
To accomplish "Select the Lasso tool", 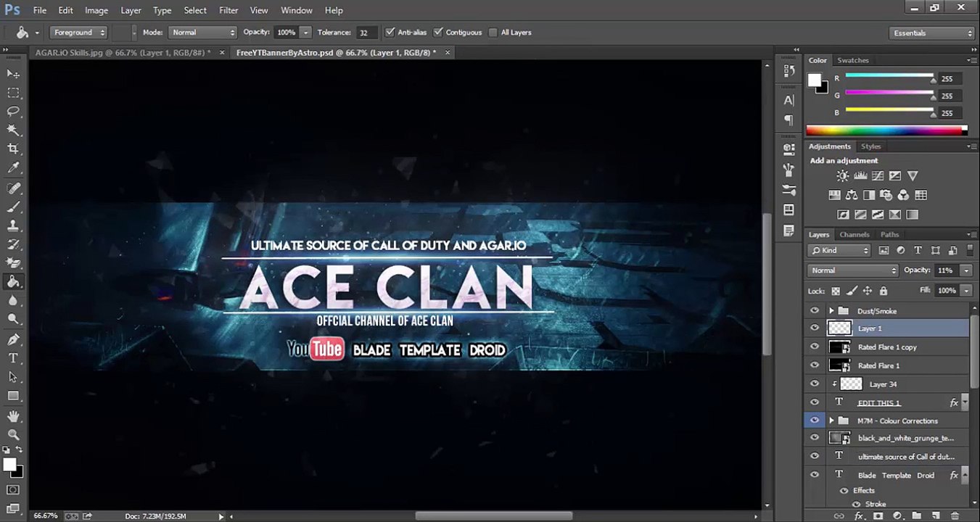I will (x=13, y=112).
